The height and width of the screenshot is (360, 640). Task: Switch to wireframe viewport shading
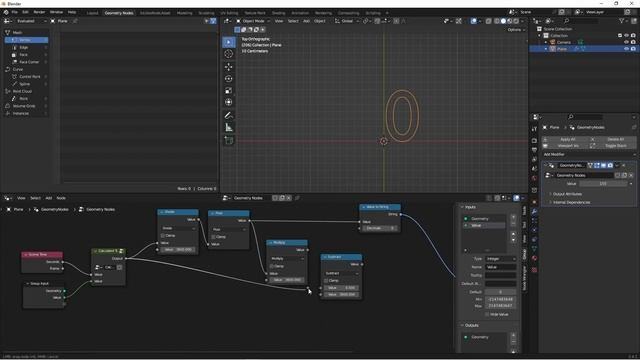[497, 21]
